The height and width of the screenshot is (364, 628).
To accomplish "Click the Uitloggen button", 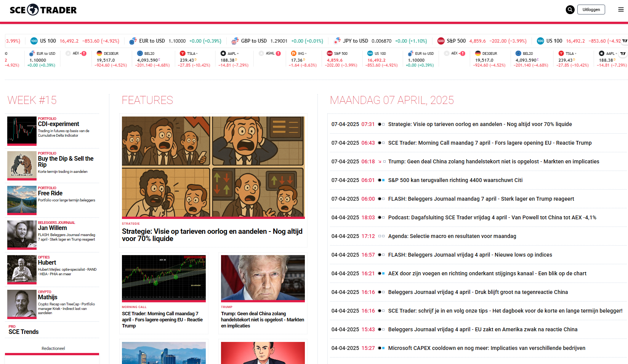I will point(591,10).
